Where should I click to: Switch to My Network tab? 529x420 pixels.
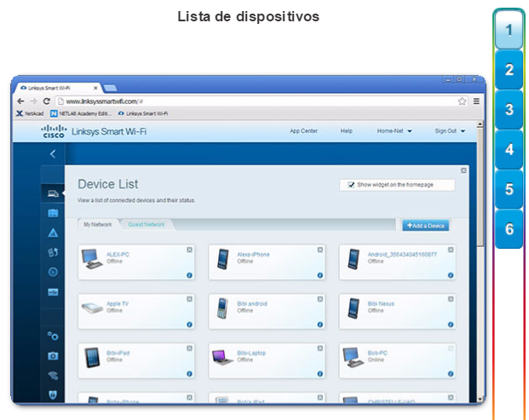pyautogui.click(x=97, y=225)
